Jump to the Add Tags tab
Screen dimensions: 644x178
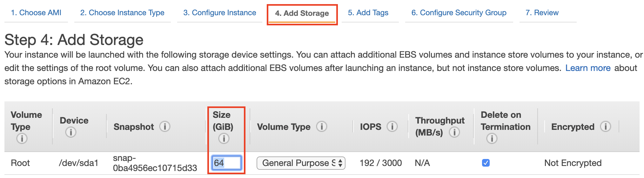[368, 13]
